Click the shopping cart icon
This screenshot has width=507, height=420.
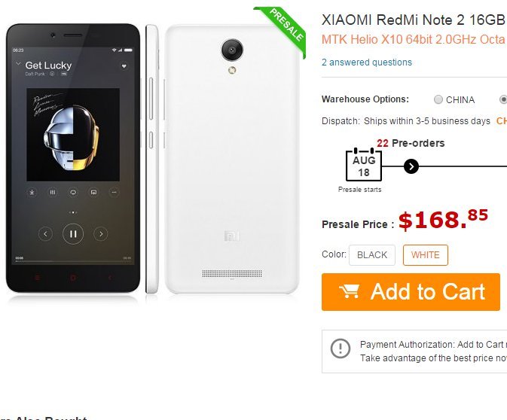(x=349, y=291)
